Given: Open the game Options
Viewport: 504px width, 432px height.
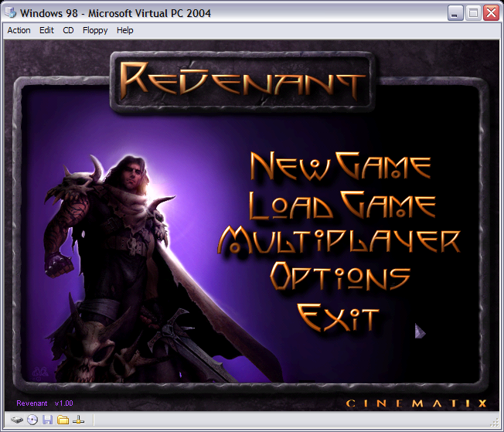Looking at the screenshot, I should 340,276.
